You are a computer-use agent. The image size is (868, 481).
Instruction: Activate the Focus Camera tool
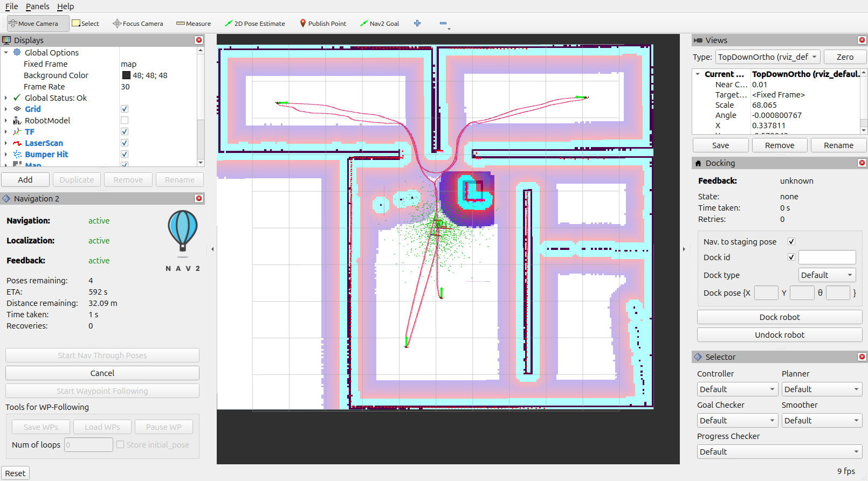137,24
